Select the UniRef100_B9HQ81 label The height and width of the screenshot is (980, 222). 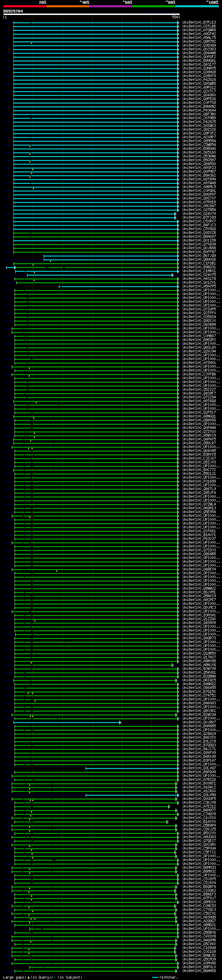[199, 60]
